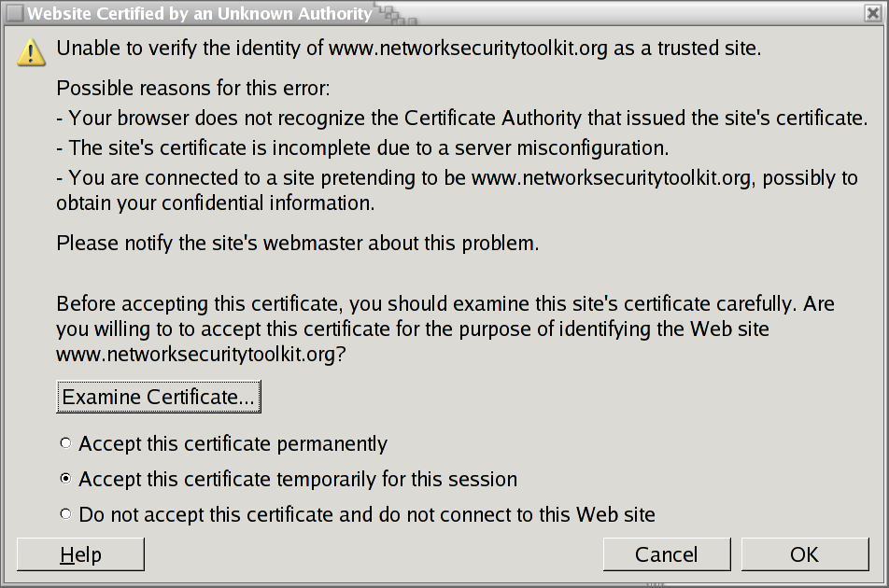This screenshot has width=889, height=588.
Task: Pick the option refusing connection to the site
Action: coord(65,513)
